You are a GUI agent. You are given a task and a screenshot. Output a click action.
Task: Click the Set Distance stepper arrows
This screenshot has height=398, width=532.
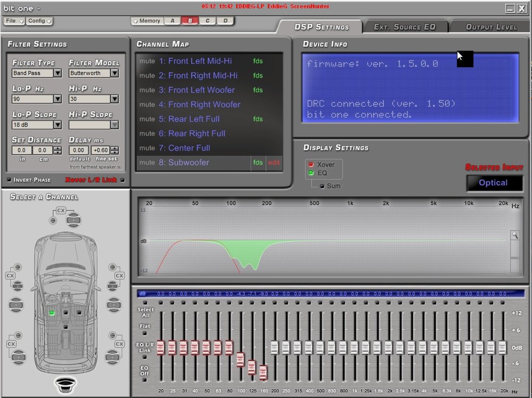57,150
